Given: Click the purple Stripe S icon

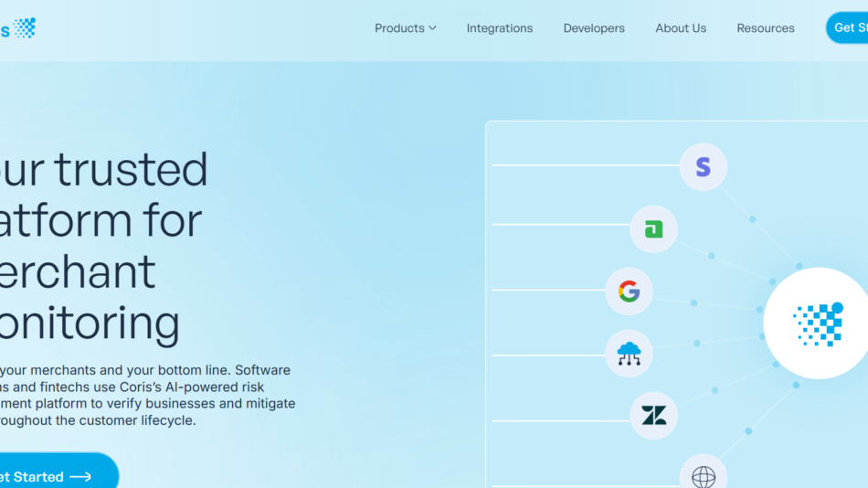Looking at the screenshot, I should 703,166.
